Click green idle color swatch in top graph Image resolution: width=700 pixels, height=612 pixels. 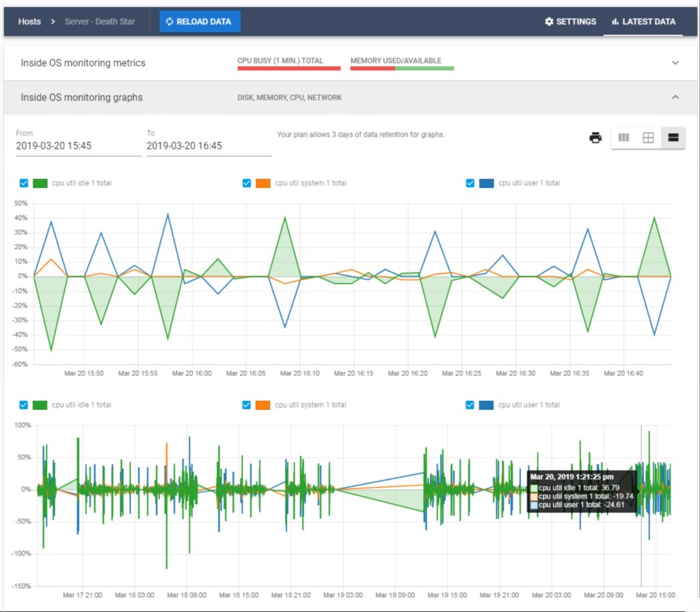(40, 183)
